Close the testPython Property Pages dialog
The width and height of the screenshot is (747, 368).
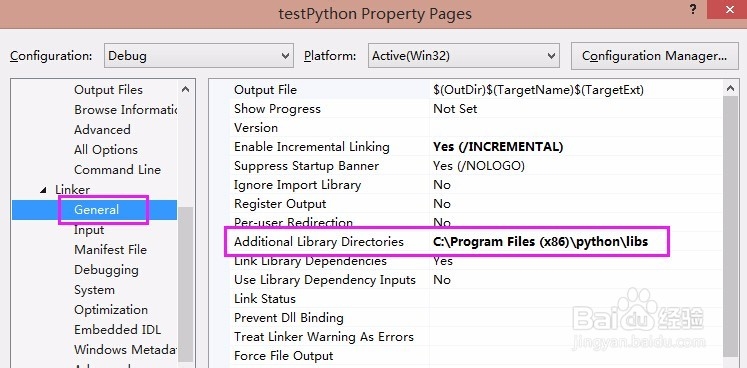click(x=727, y=9)
